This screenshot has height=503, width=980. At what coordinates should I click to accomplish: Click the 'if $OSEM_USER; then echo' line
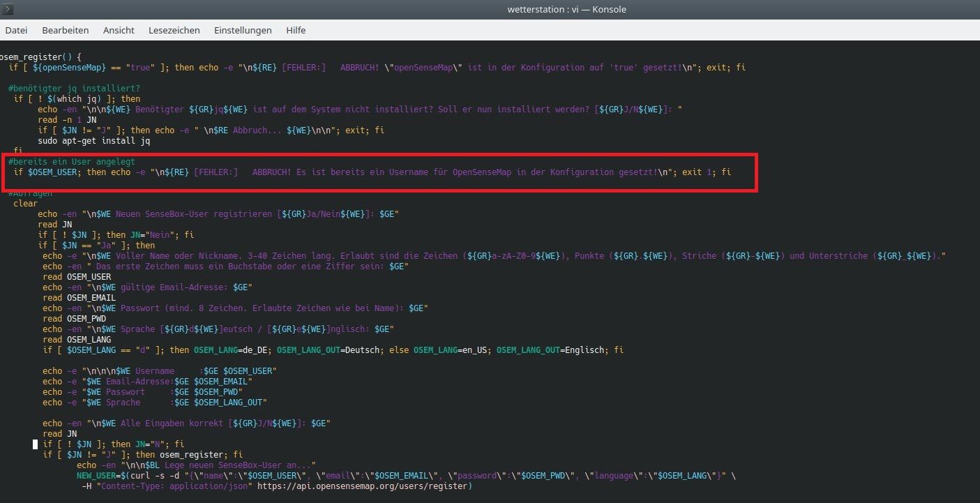click(372, 172)
